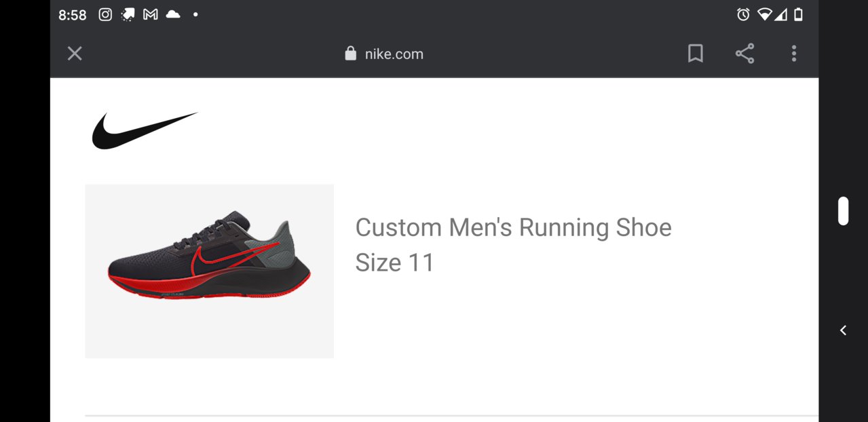
Task: Open the custom running shoe image
Action: (x=209, y=271)
